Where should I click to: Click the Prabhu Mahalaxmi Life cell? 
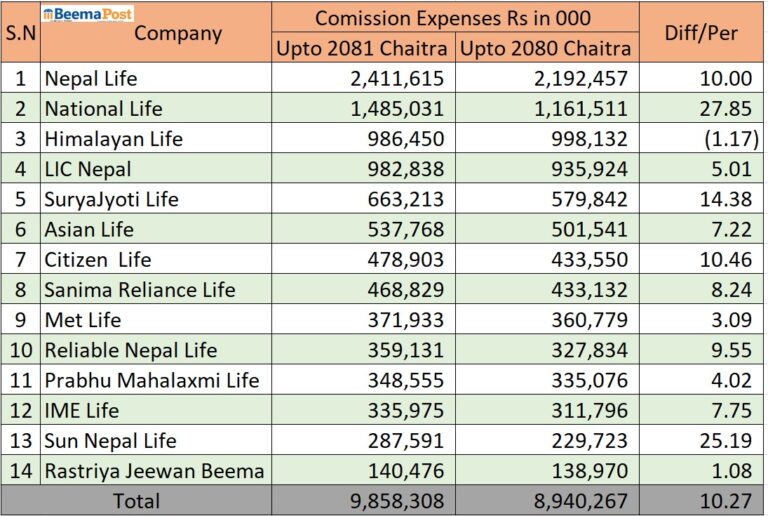[156, 380]
